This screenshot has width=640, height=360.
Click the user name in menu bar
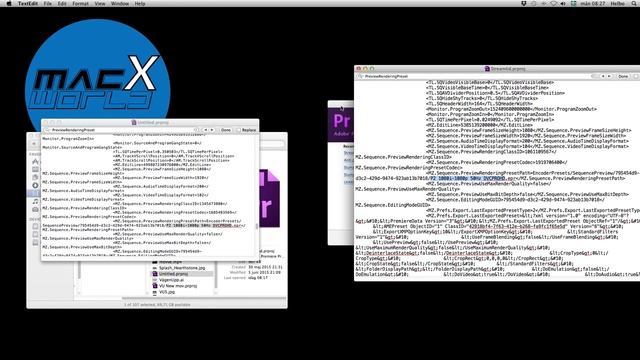coord(617,3)
